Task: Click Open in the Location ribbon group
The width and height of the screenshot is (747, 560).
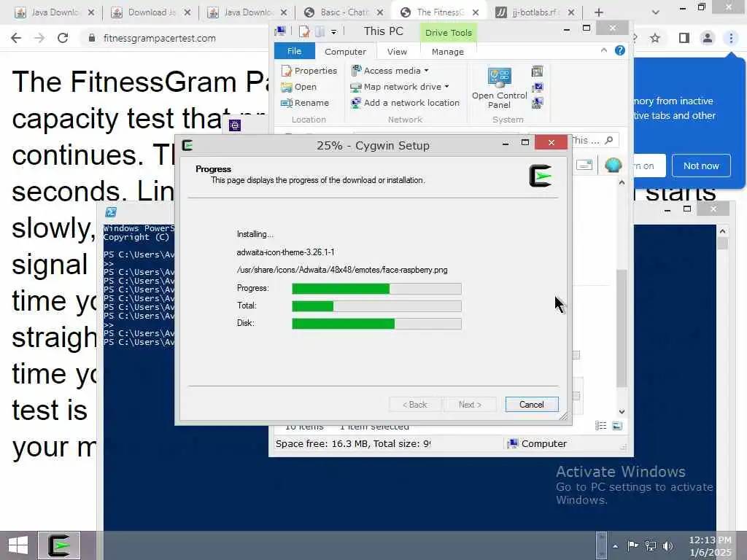Action: 299,87
